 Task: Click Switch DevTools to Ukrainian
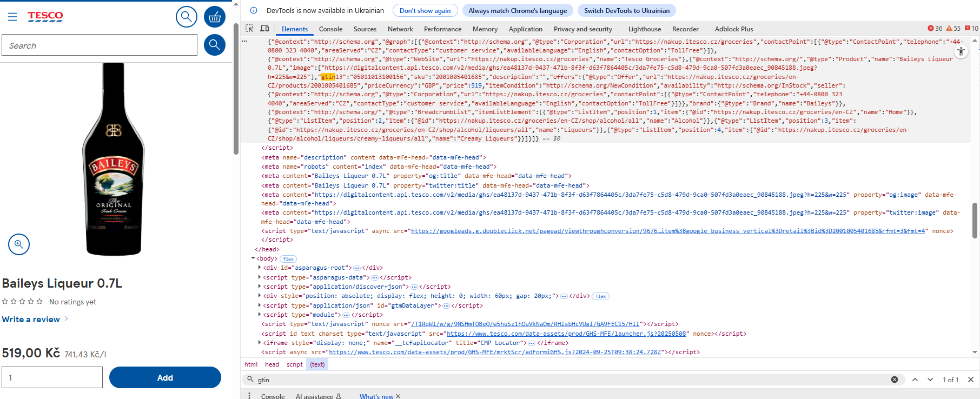(627, 10)
